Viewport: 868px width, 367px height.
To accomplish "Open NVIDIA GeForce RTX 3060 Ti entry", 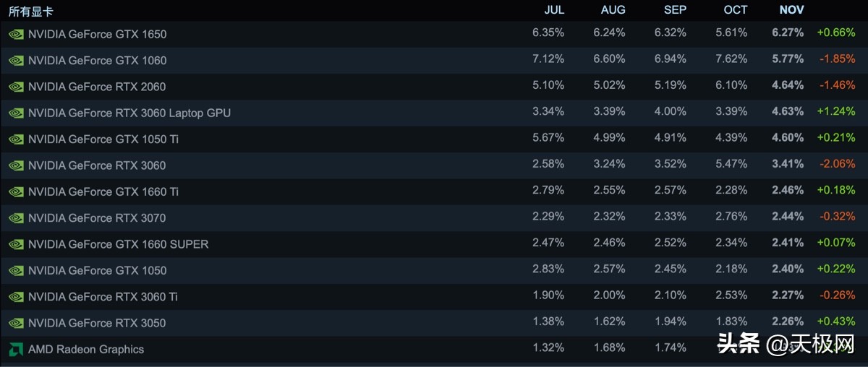I will point(103,297).
